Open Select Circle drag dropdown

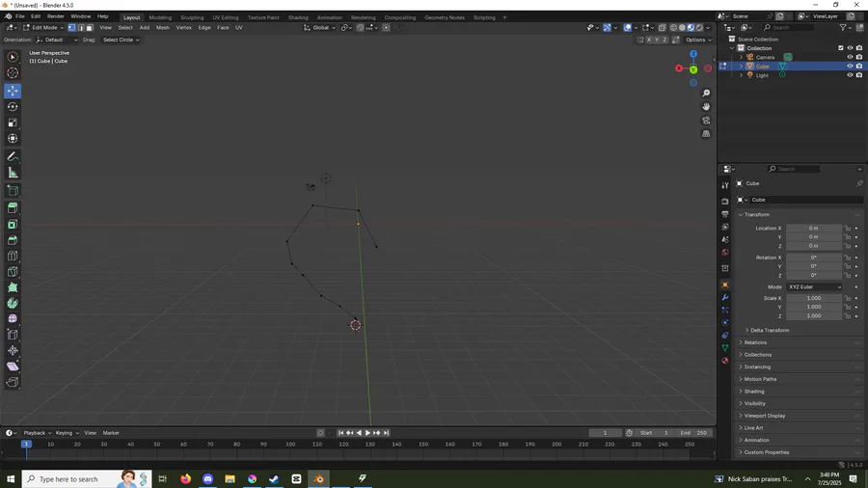click(x=122, y=40)
